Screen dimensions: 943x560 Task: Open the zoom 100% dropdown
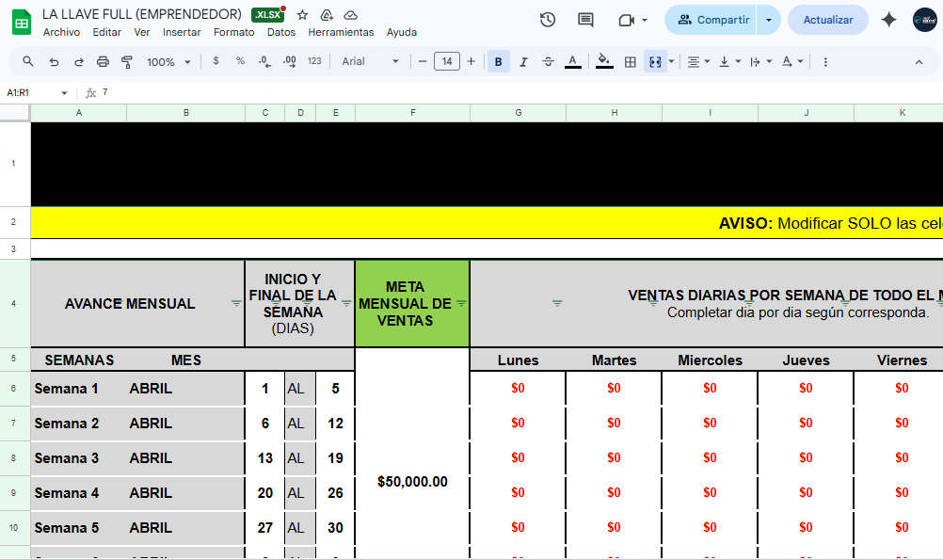click(168, 61)
